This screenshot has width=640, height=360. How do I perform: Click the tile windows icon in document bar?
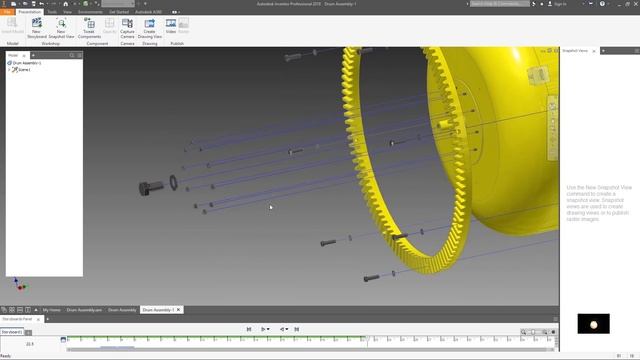pyautogui.click(x=12, y=310)
